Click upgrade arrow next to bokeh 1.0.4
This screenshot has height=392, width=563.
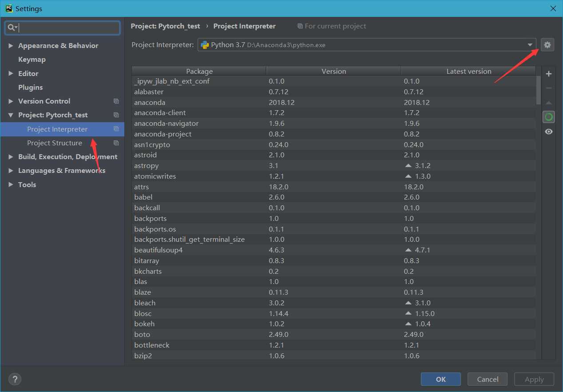[x=408, y=324]
